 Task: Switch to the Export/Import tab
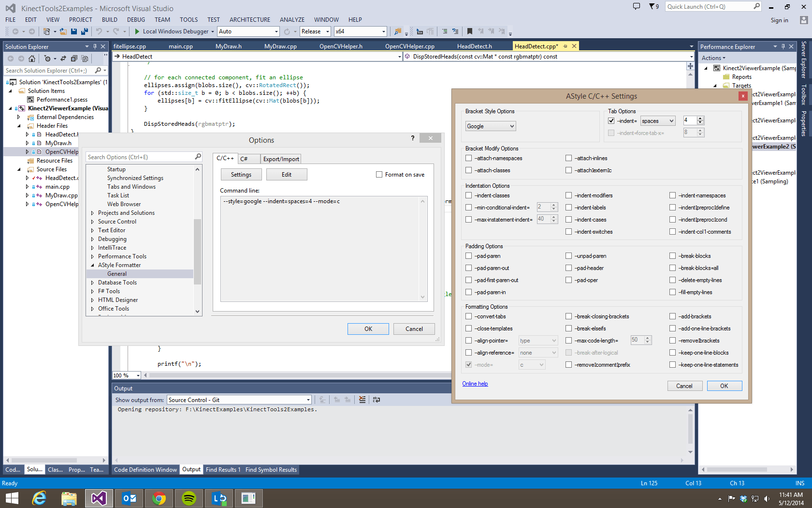pos(281,159)
